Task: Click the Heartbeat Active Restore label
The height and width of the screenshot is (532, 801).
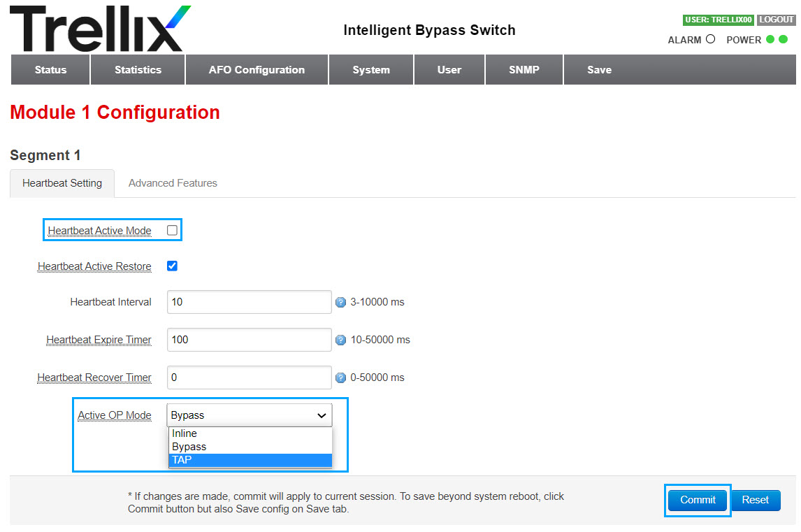Action: pos(94,266)
